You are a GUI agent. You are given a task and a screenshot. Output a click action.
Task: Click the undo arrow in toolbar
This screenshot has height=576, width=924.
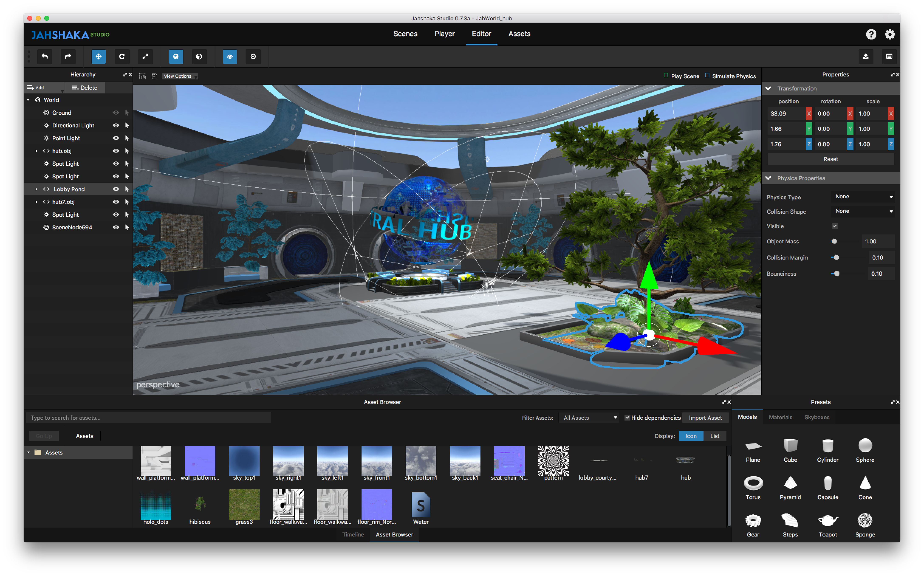tap(45, 56)
